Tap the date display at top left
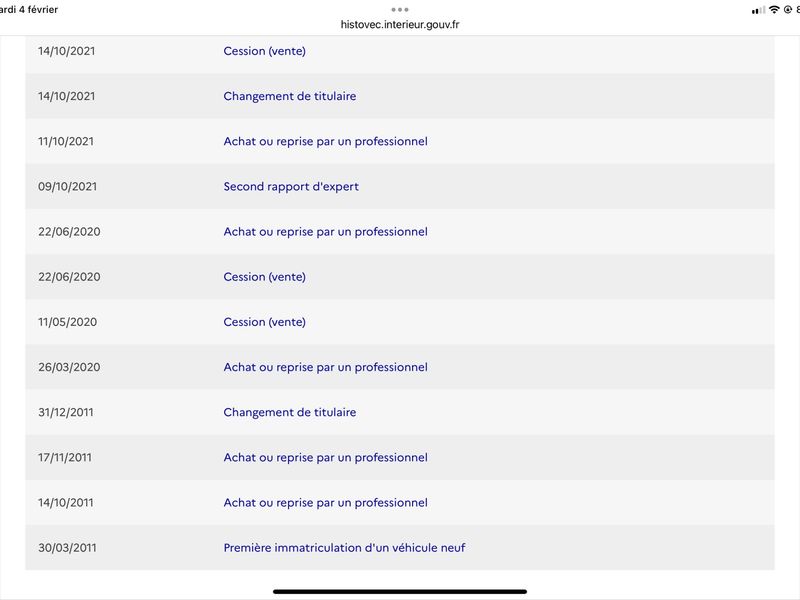800x600 pixels. coord(29,10)
